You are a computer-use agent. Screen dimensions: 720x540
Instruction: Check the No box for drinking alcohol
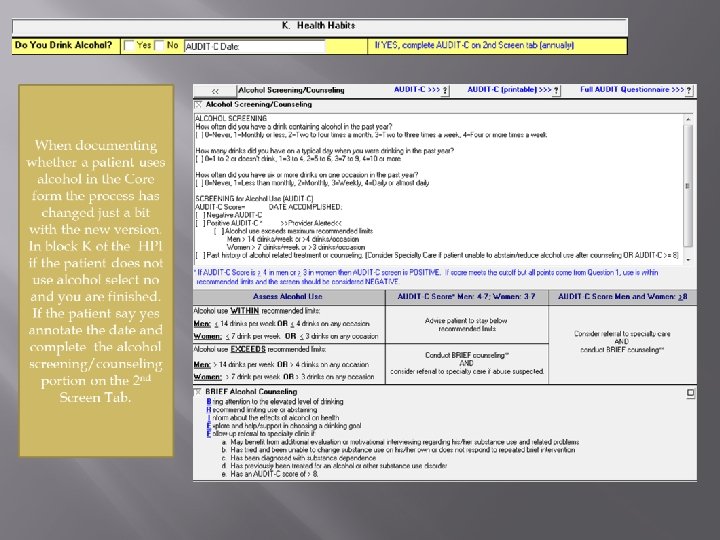point(159,46)
